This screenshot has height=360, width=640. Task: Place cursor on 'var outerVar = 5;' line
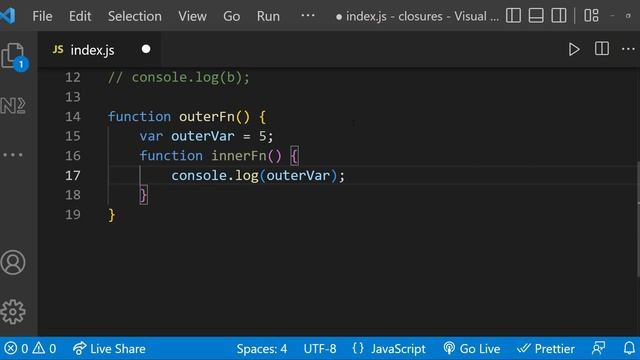coord(206,136)
